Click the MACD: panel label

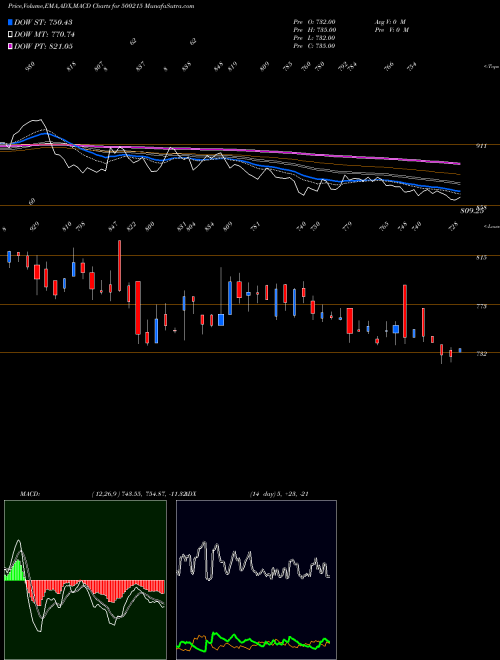coord(29,494)
